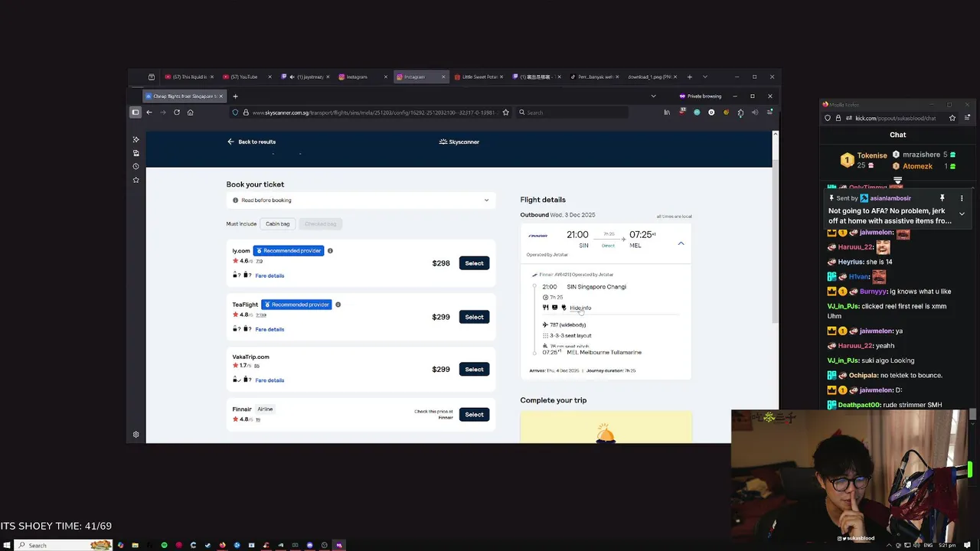
Task: Click the Windows taskbar Search box
Action: click(64, 545)
